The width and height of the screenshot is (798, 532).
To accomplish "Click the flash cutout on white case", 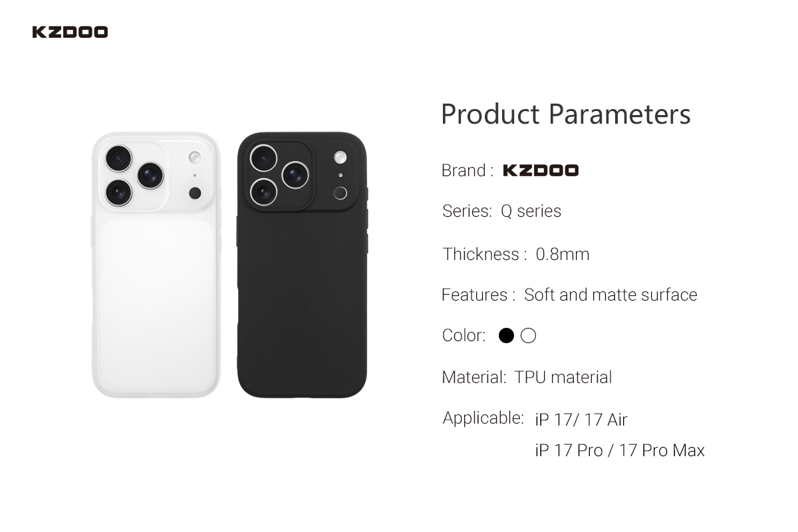I will pyautogui.click(x=195, y=158).
